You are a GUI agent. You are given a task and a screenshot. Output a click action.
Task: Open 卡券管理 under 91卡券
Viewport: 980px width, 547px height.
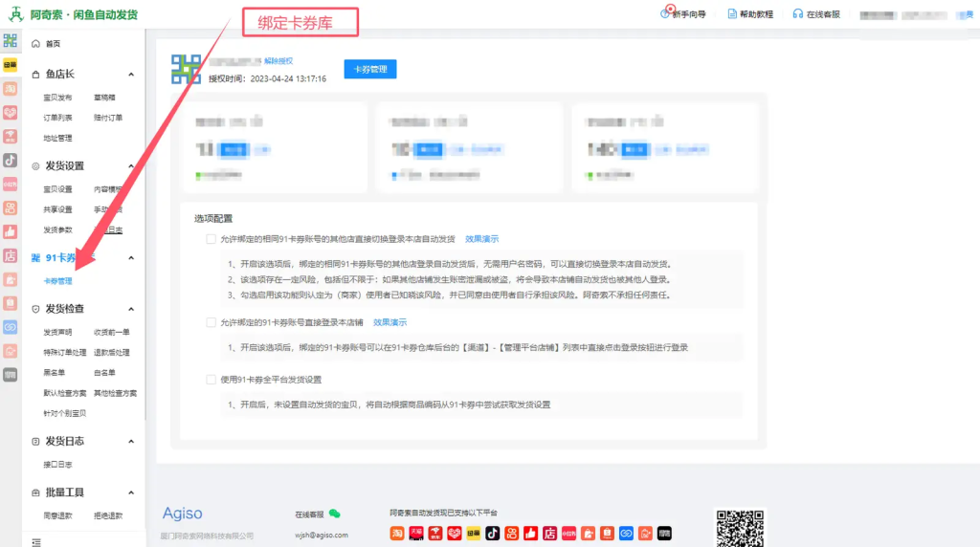[57, 281]
